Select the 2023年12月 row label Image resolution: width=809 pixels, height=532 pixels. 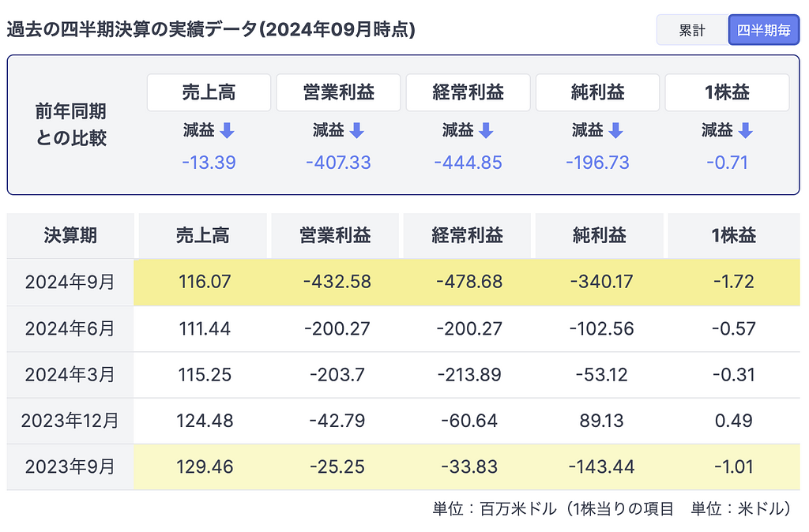pyautogui.click(x=70, y=421)
